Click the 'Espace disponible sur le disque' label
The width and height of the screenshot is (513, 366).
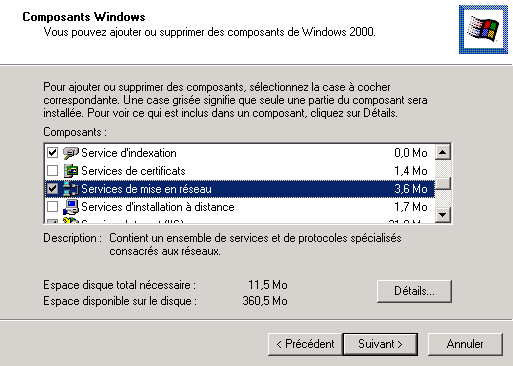[x=120, y=301]
